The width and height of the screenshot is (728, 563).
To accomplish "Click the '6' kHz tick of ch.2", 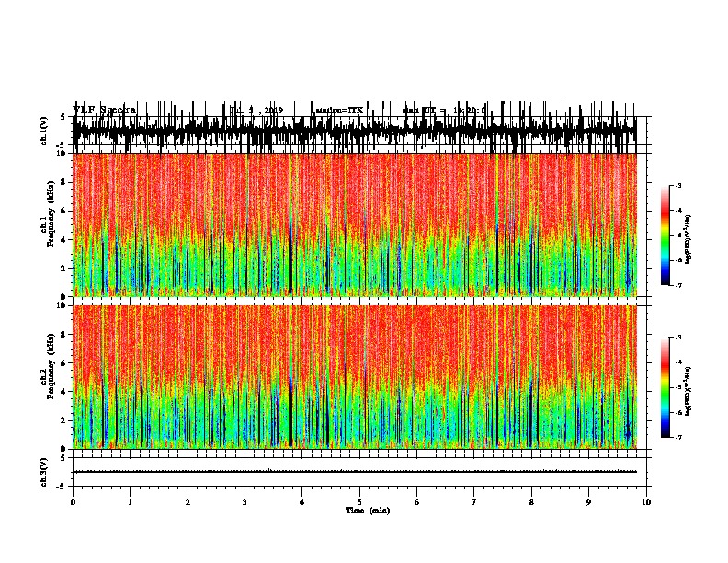I will (x=63, y=362).
